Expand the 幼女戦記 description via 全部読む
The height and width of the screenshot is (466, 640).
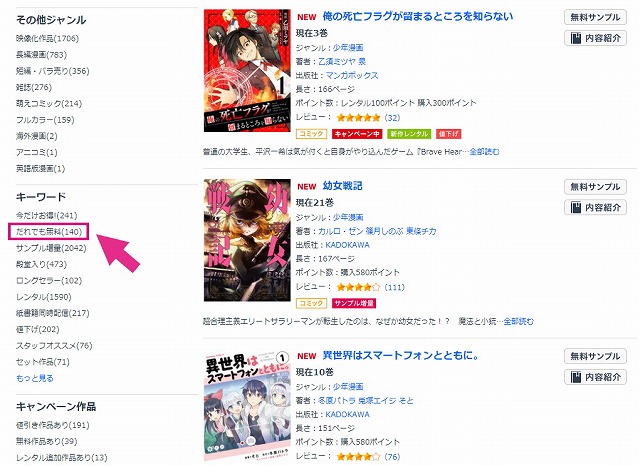point(518,322)
